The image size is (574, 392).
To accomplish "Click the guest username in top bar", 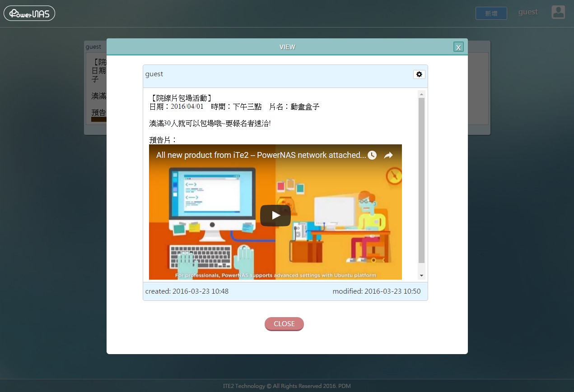I will (x=528, y=12).
